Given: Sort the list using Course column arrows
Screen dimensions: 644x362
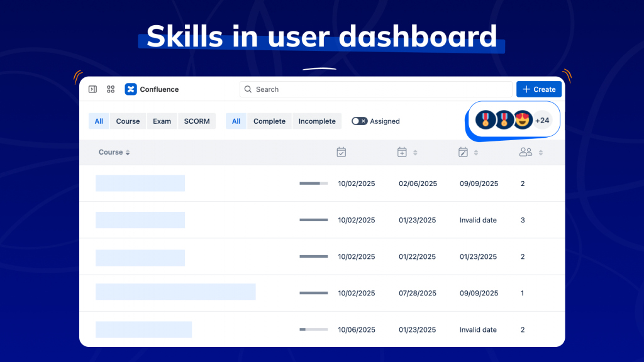Looking at the screenshot, I should [x=128, y=153].
